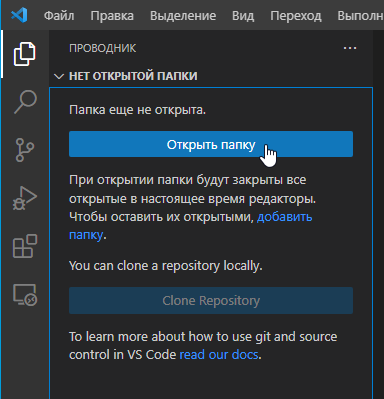
Task: Click the Clone Repository button
Action: (211, 300)
